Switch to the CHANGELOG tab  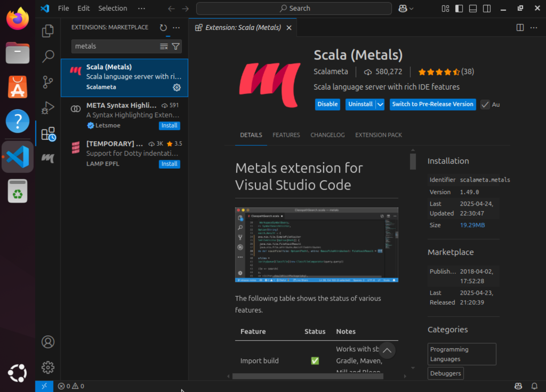pyautogui.click(x=327, y=135)
